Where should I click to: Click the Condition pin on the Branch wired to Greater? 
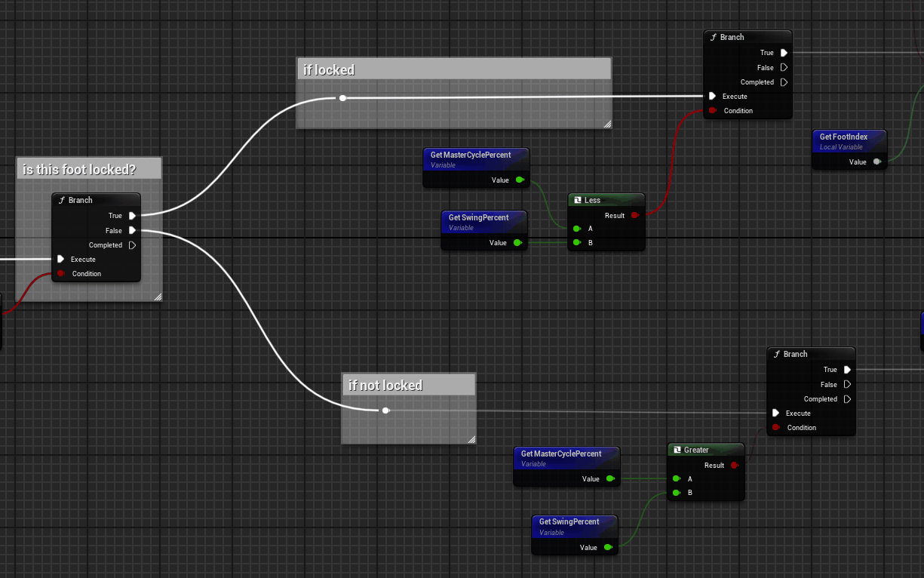(776, 427)
